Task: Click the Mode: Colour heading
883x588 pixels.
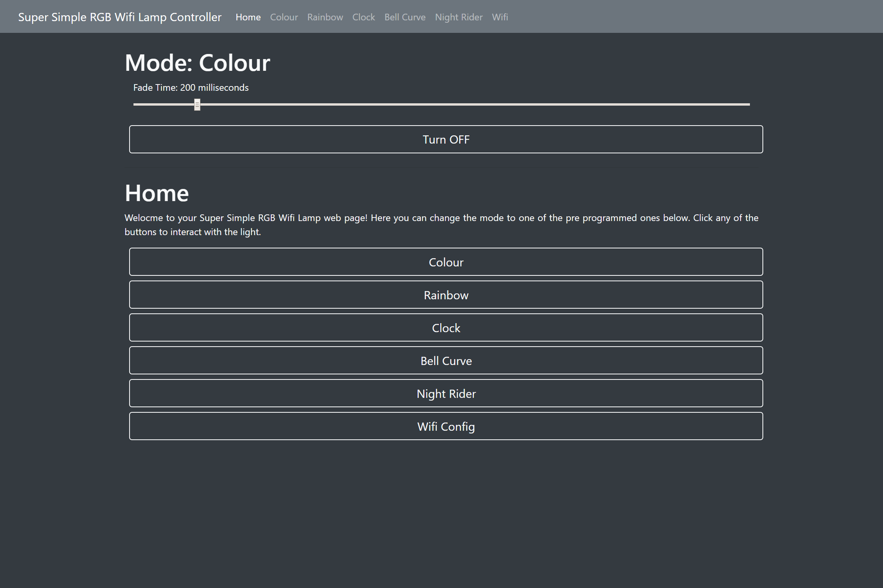Action: pos(197,63)
